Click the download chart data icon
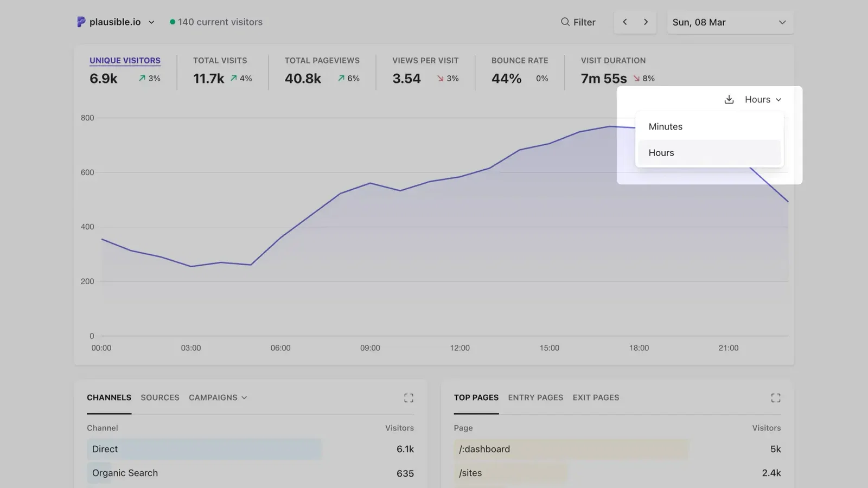 [x=729, y=99]
